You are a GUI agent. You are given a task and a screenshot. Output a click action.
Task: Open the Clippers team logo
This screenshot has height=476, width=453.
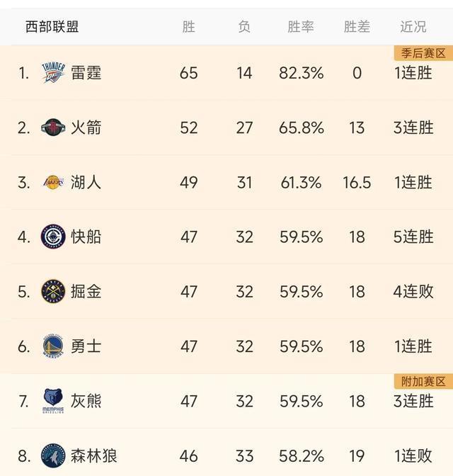tap(53, 237)
